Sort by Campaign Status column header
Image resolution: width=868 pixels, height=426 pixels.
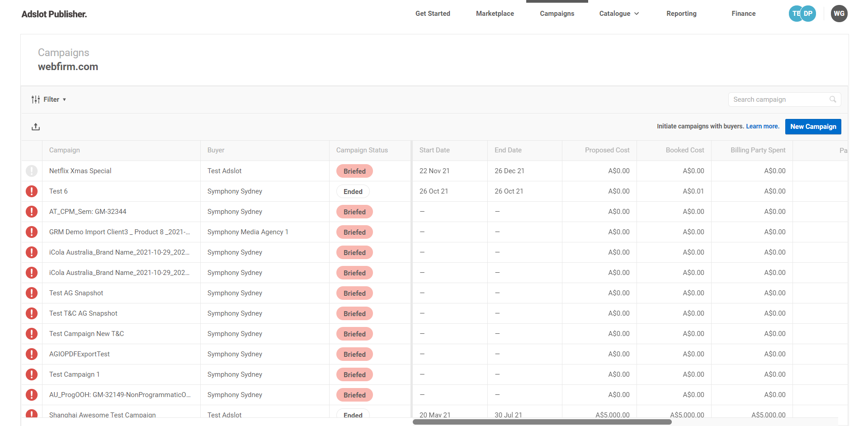pos(362,150)
